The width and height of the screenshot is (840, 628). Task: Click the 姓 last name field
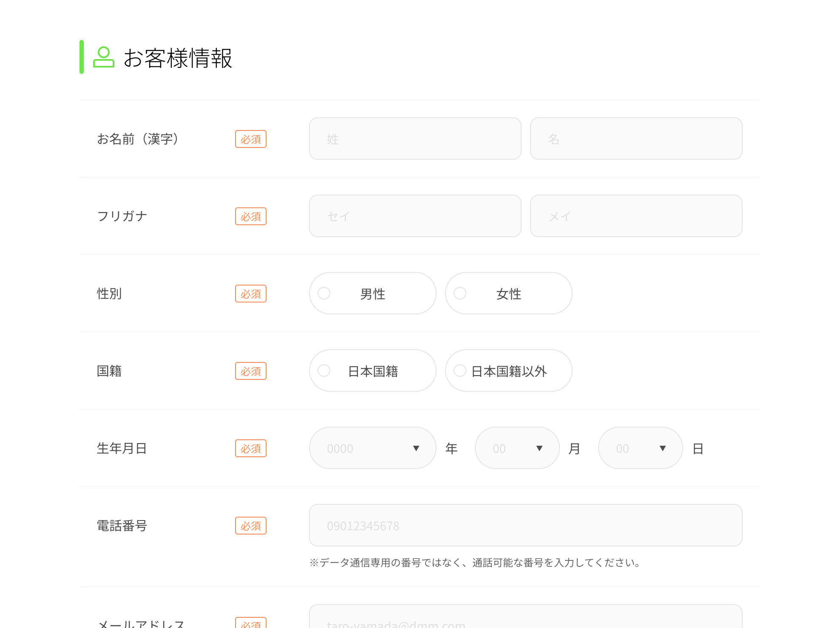tap(415, 139)
